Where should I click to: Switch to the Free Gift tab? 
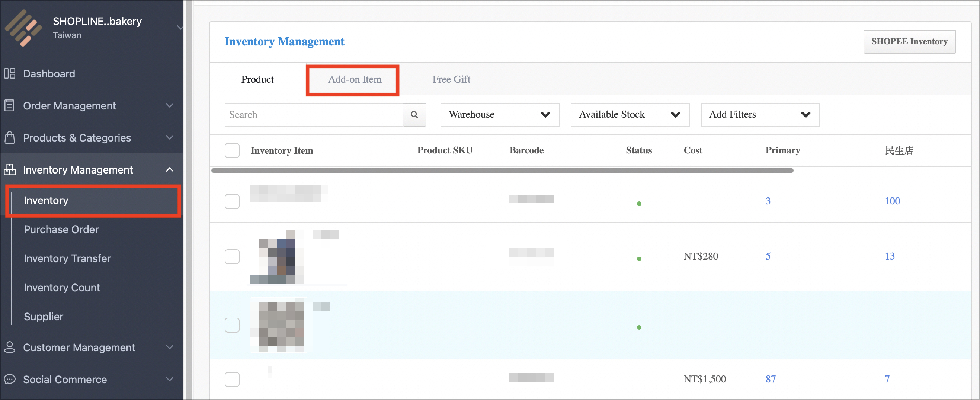pos(451,79)
